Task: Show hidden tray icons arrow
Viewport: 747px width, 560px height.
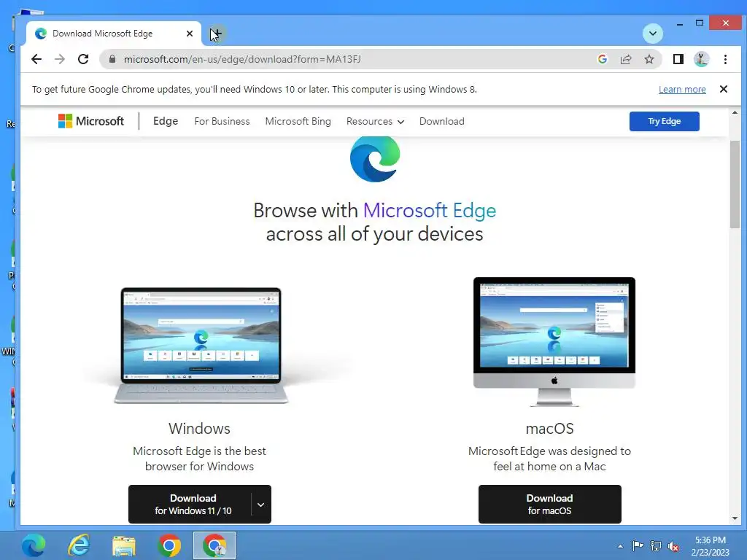Action: click(620, 546)
